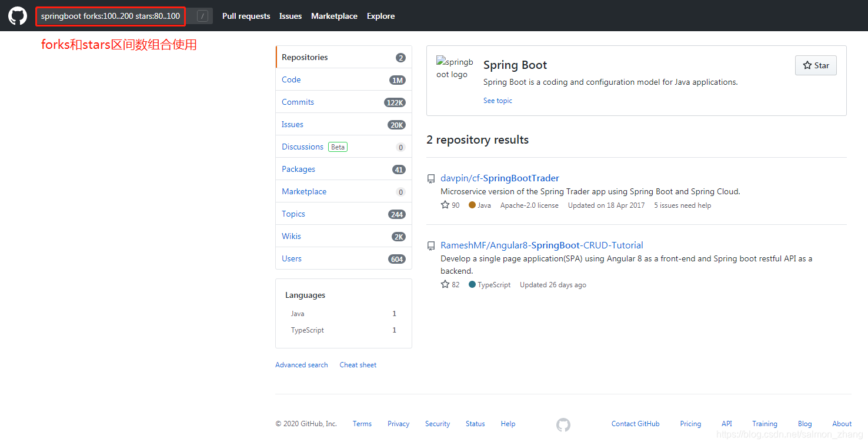The width and height of the screenshot is (868, 445).
Task: Filter results by TypeScript language
Action: 343,330
